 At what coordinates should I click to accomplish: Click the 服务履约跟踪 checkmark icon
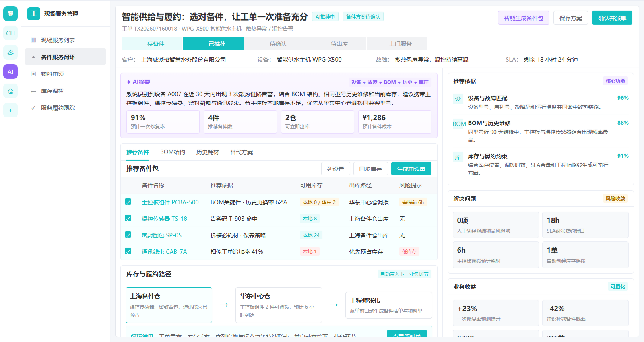tap(33, 108)
